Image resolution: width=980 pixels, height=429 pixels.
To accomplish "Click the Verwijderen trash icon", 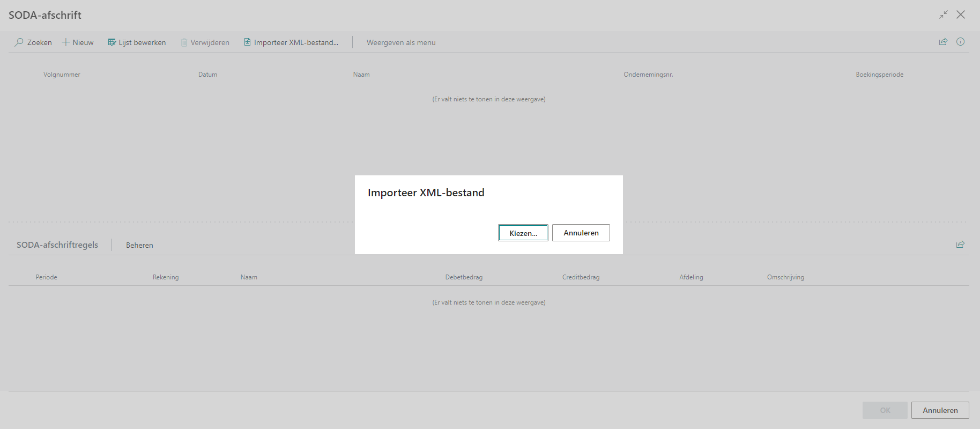I will point(184,42).
